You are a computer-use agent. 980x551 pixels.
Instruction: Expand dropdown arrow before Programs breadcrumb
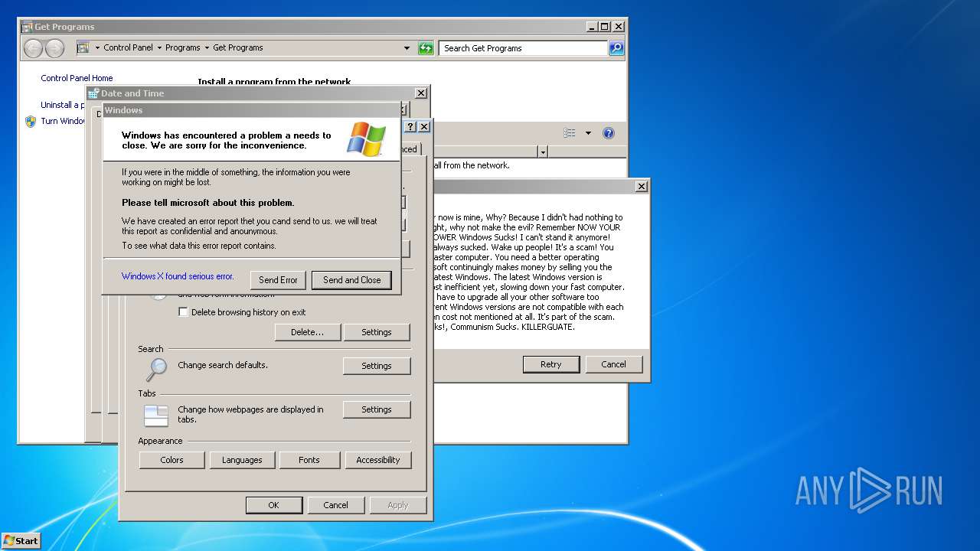(159, 47)
